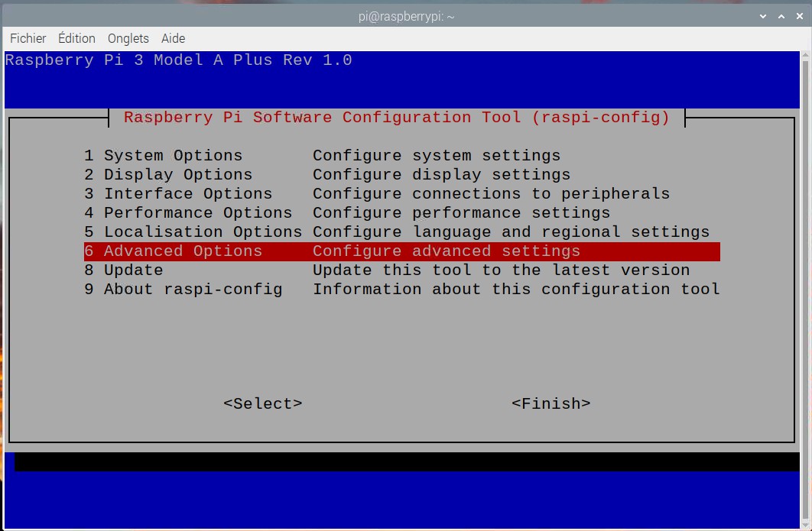Select 5 Localisation Options entry

[x=402, y=232]
